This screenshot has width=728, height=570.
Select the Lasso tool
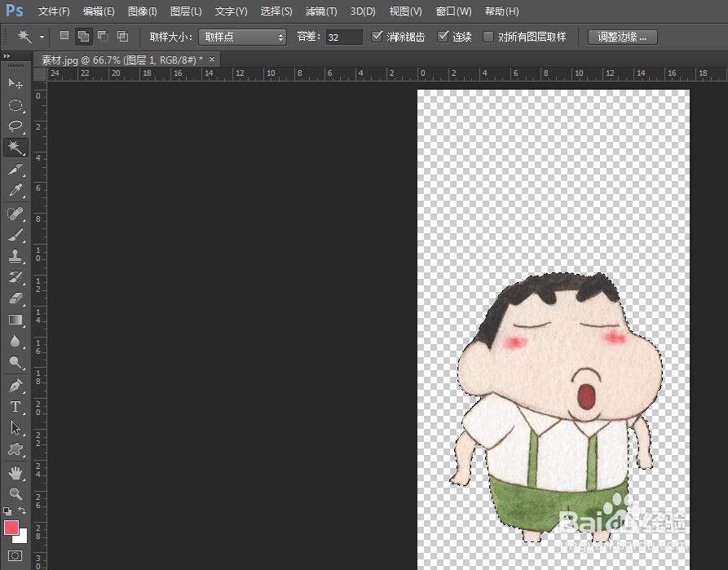click(15, 126)
